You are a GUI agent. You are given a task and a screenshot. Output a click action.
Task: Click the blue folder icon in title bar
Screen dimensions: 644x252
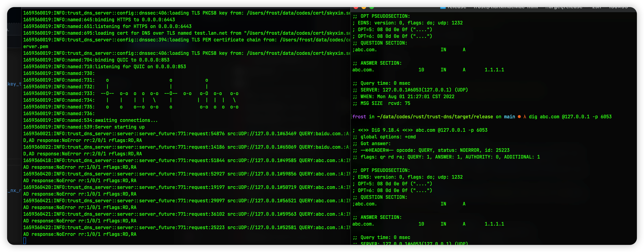(443, 7)
